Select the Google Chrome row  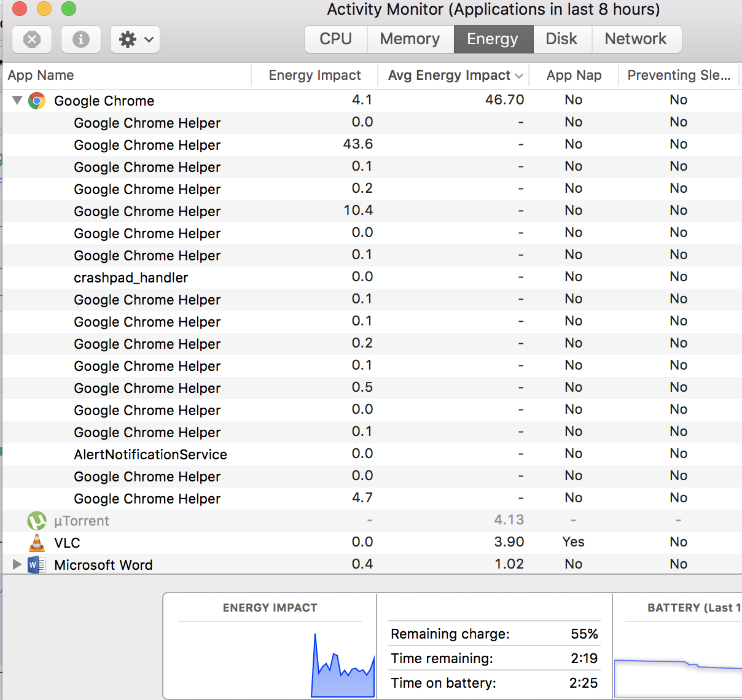point(372,101)
